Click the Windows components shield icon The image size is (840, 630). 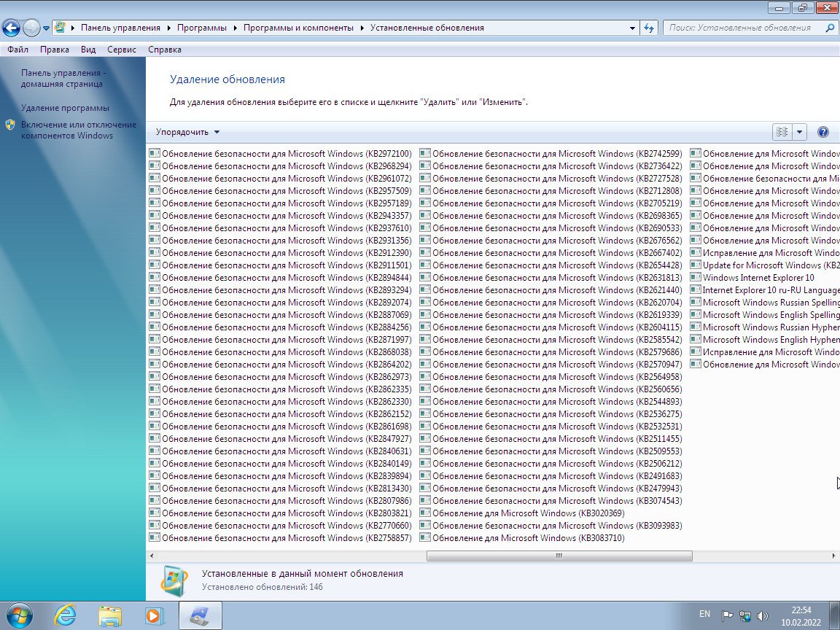click(10, 125)
